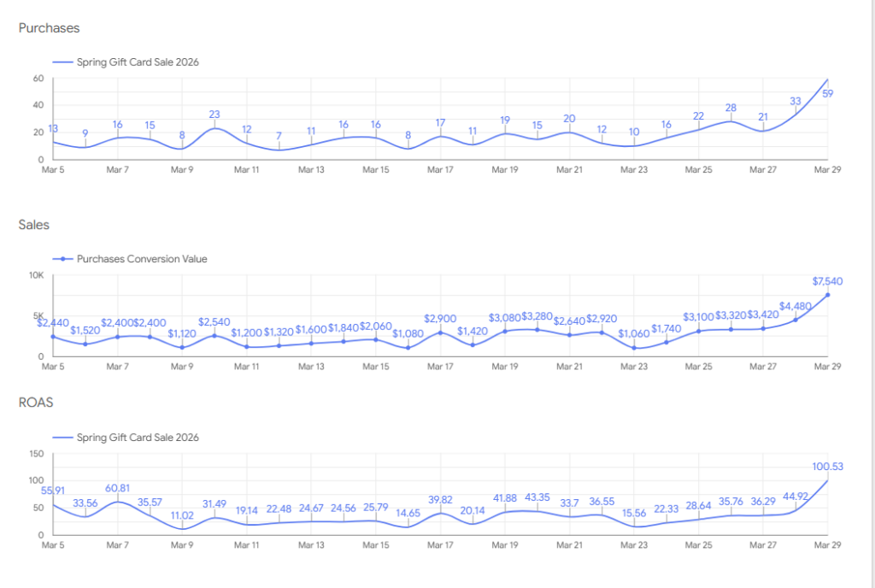Click the ROAS chart title
The image size is (875, 588).
pyautogui.click(x=35, y=403)
